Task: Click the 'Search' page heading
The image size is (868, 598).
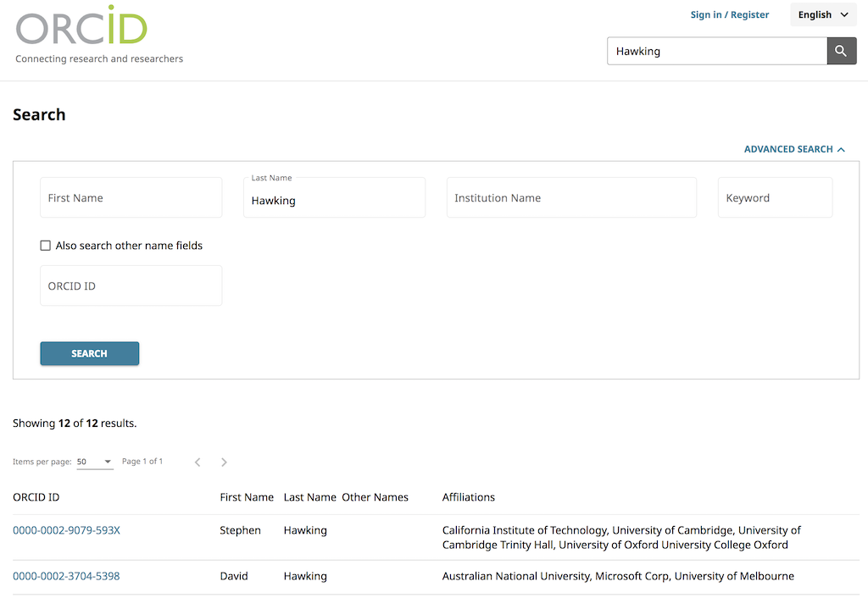Action: click(39, 114)
